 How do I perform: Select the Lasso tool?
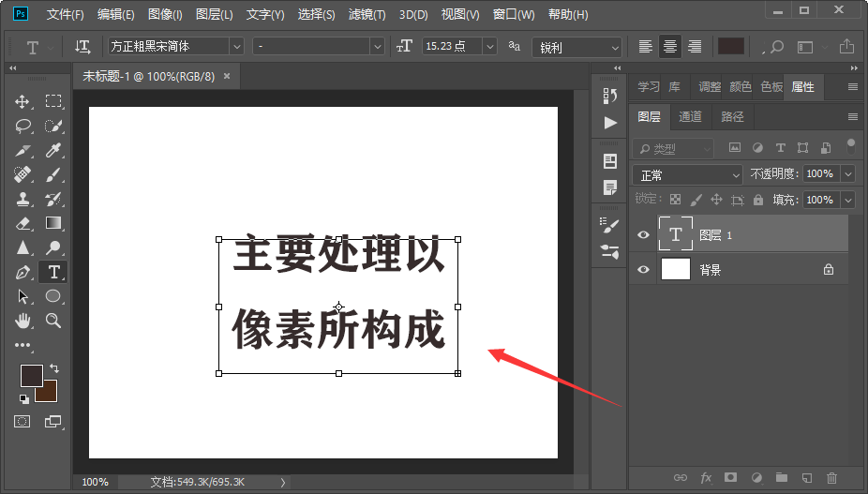[22, 126]
